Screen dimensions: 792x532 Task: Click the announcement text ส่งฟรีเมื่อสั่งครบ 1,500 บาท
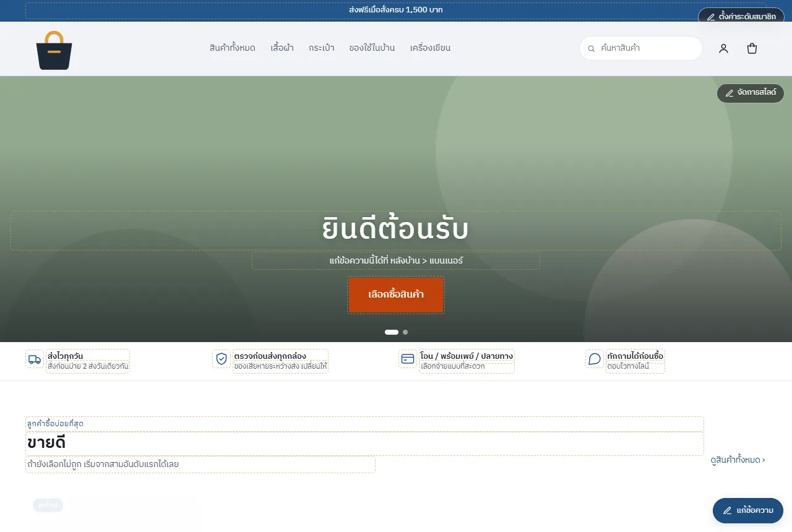click(x=396, y=10)
